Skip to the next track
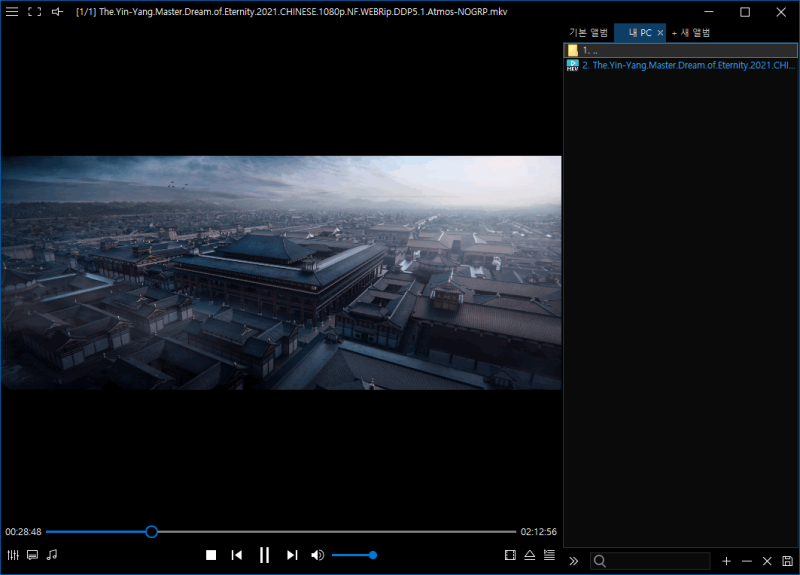This screenshot has height=575, width=800. point(292,555)
